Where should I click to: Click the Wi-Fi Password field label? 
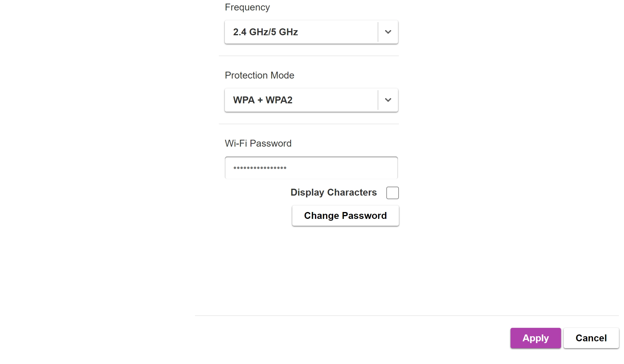(258, 143)
